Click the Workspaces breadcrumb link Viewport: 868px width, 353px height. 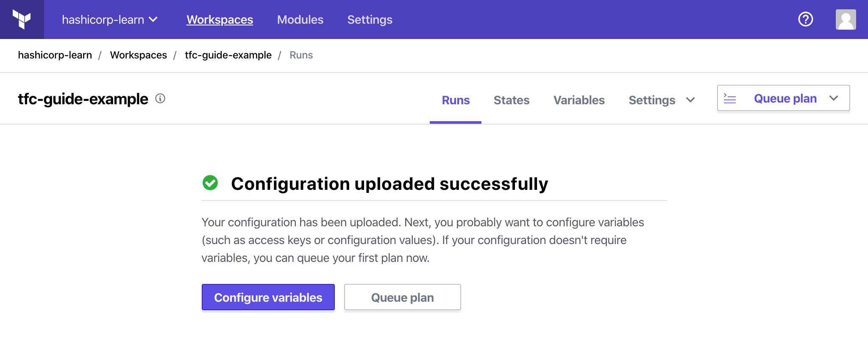[138, 55]
